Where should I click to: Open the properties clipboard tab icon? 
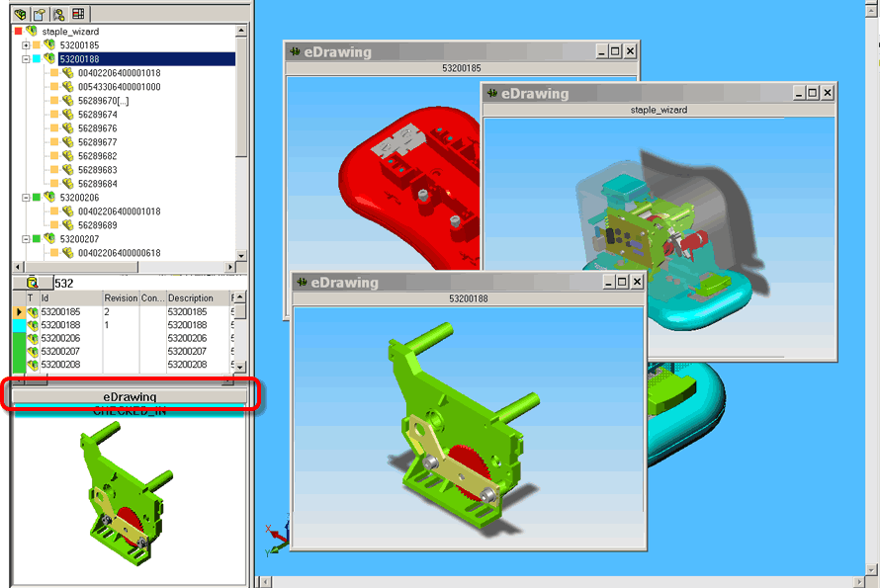40,14
